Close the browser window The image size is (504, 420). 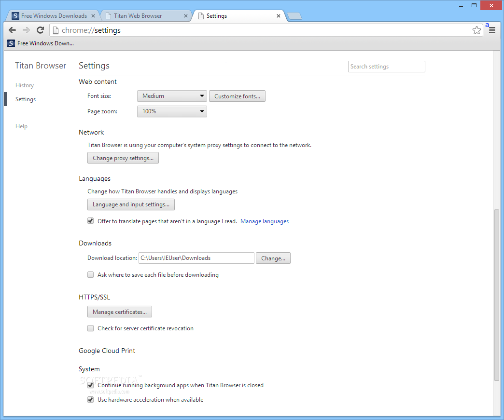[x=491, y=5]
